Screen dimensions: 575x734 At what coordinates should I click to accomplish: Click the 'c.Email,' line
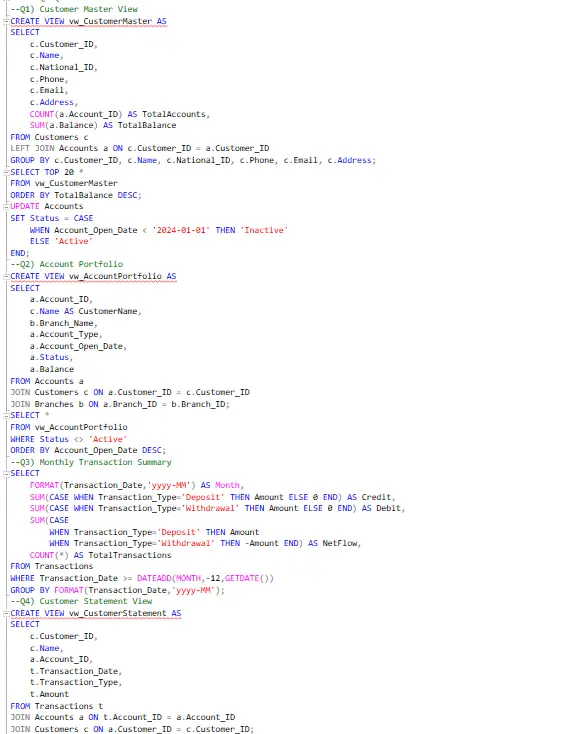tap(49, 90)
